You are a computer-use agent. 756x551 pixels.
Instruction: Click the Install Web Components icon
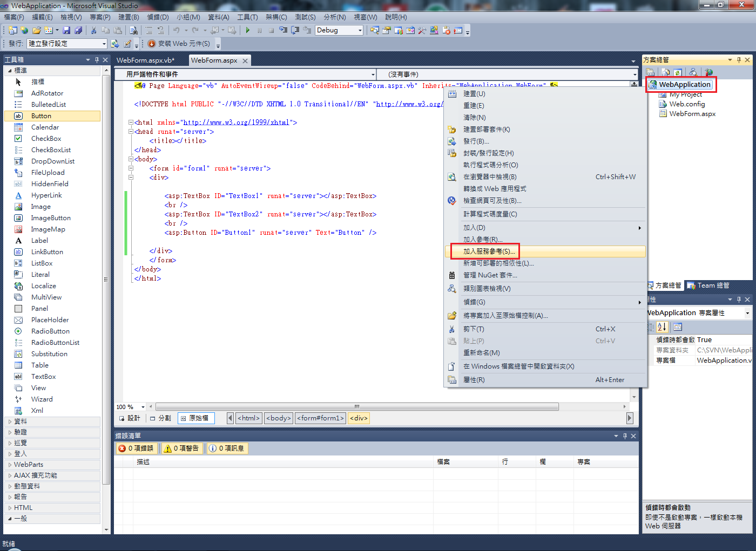[x=152, y=44]
